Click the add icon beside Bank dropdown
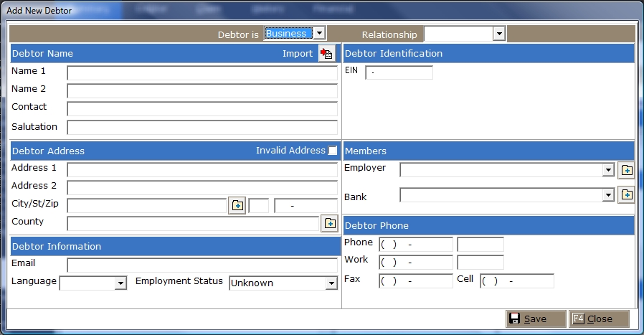644x335 pixels. (626, 195)
